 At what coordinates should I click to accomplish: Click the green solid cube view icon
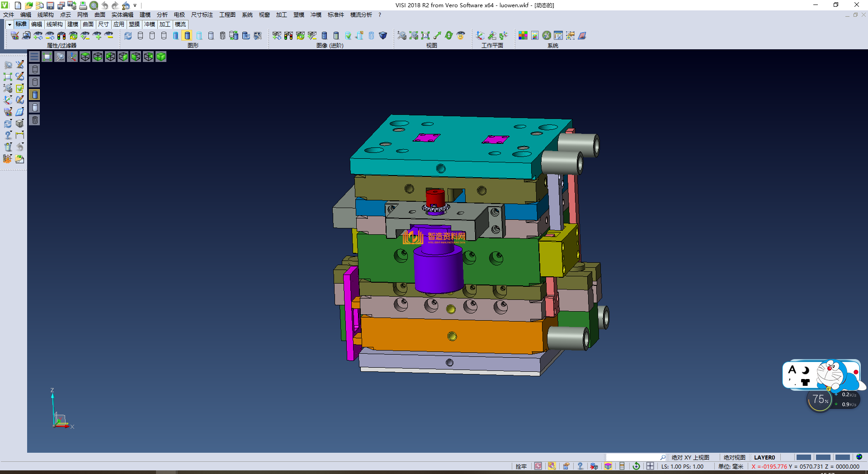pos(161,57)
